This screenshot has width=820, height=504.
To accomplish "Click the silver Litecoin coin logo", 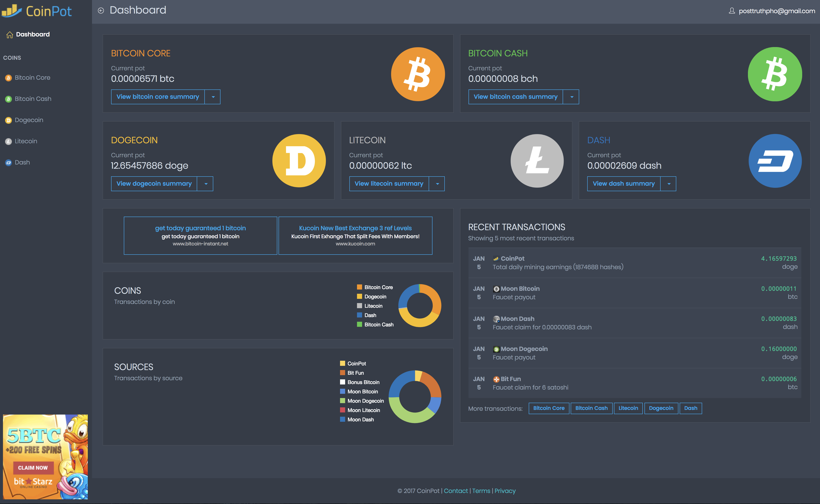I will 537,161.
